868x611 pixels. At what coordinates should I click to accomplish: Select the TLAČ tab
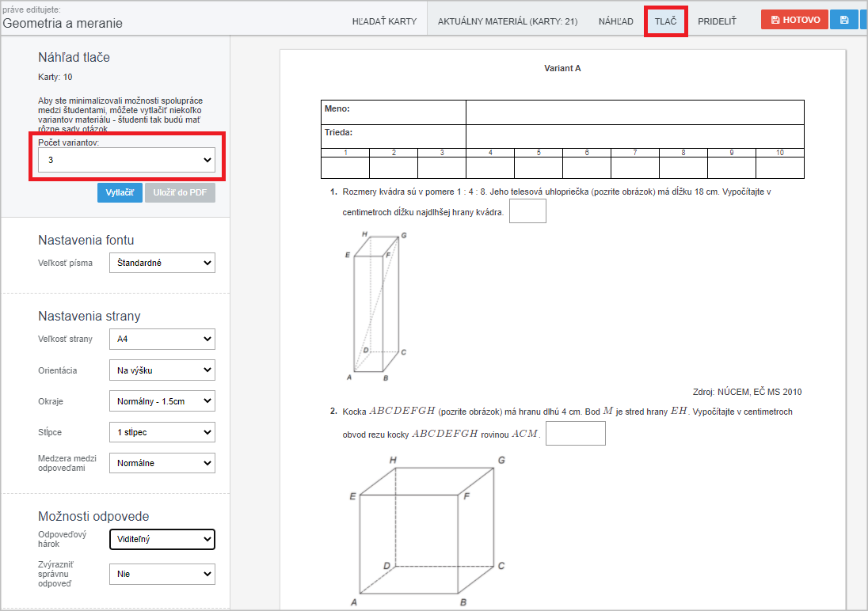665,21
